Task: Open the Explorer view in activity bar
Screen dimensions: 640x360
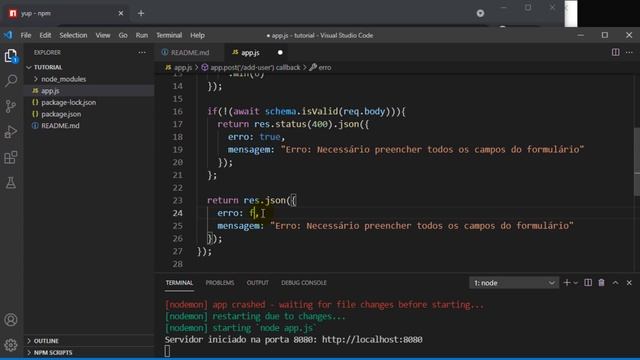Action: click(x=11, y=56)
